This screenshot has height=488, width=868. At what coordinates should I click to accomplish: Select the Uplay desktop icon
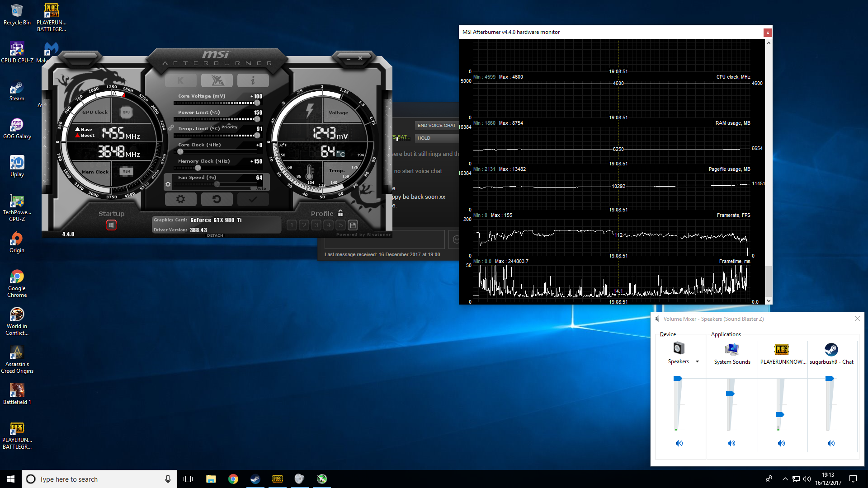17,167
